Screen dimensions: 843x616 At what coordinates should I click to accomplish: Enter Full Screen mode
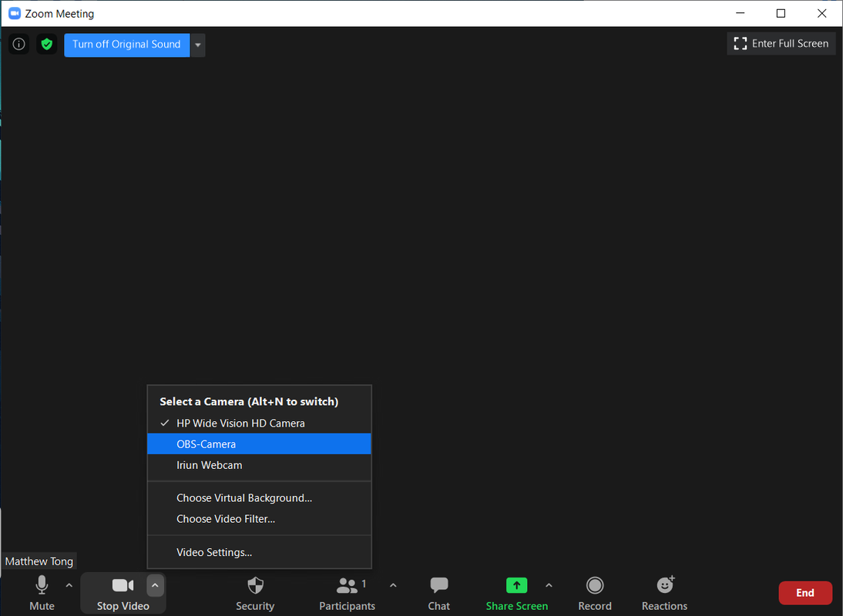click(781, 44)
